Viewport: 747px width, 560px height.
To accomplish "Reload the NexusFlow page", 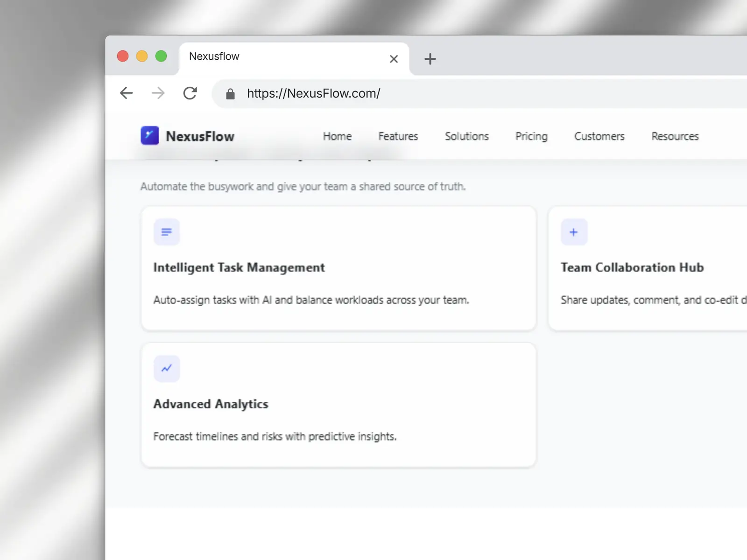I will click(x=190, y=93).
